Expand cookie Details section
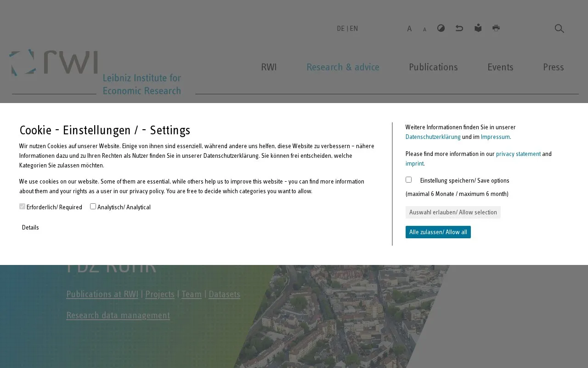This screenshot has width=588, height=368. [x=30, y=228]
